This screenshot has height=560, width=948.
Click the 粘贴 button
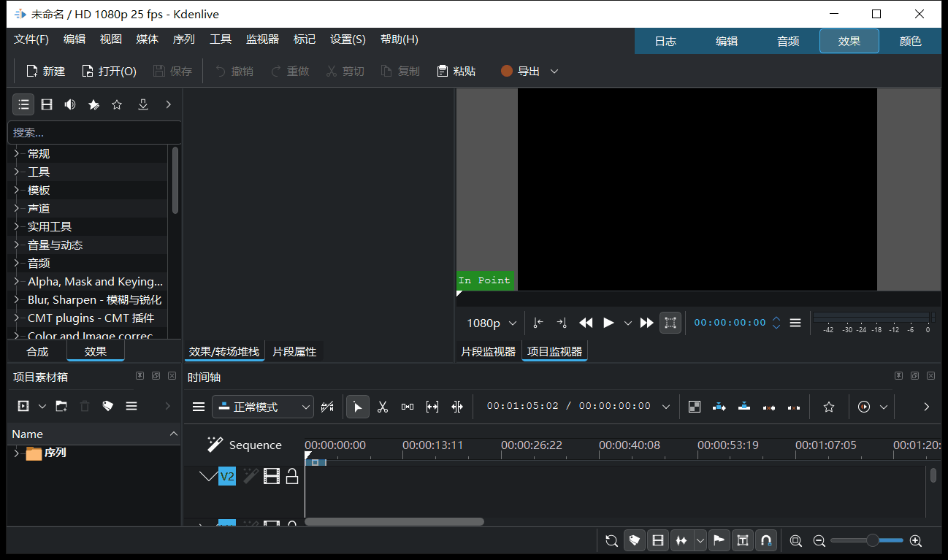pos(456,71)
